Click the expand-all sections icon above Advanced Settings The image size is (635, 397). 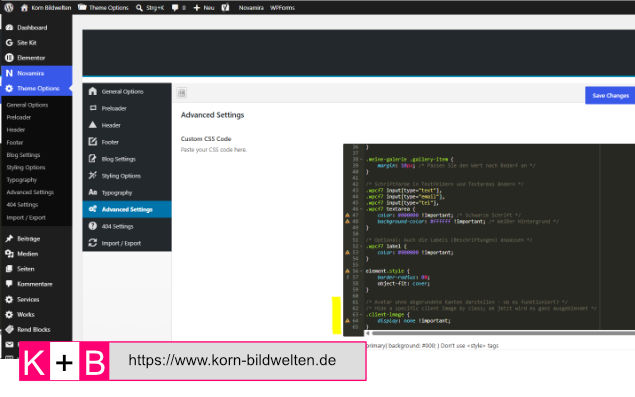tap(182, 93)
